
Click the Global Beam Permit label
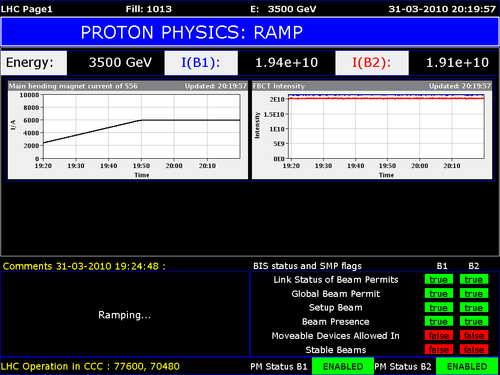336,294
